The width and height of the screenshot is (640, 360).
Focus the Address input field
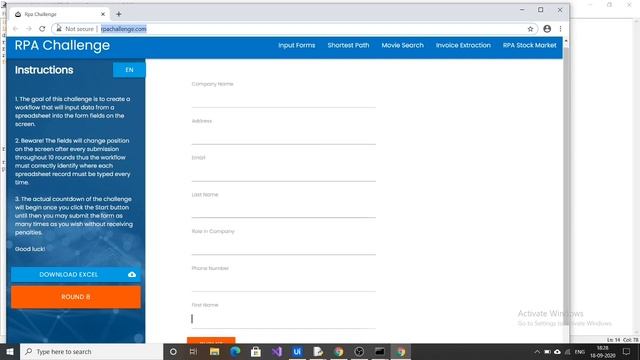[283, 136]
